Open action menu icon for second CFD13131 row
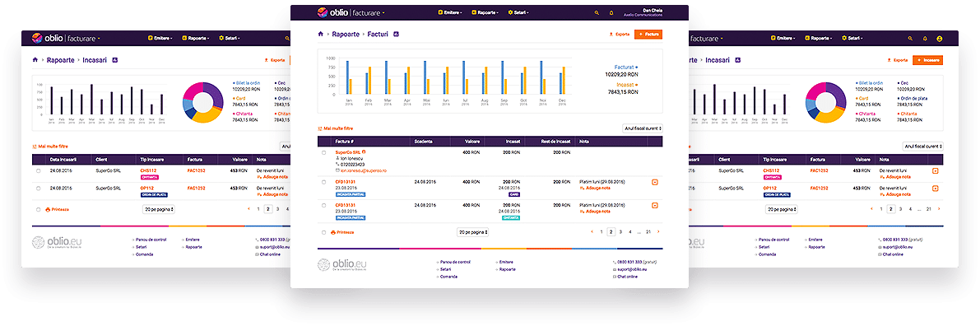This screenshot has width=980, height=326. click(x=654, y=205)
